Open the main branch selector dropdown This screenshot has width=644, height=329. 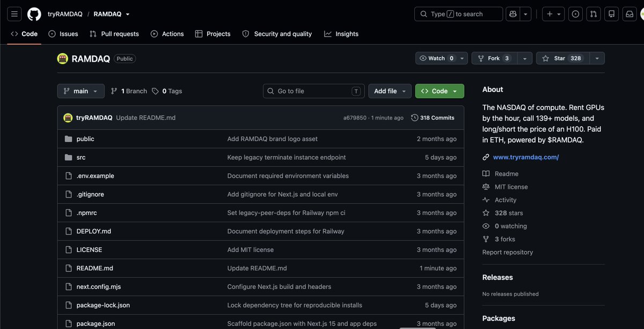coord(80,91)
